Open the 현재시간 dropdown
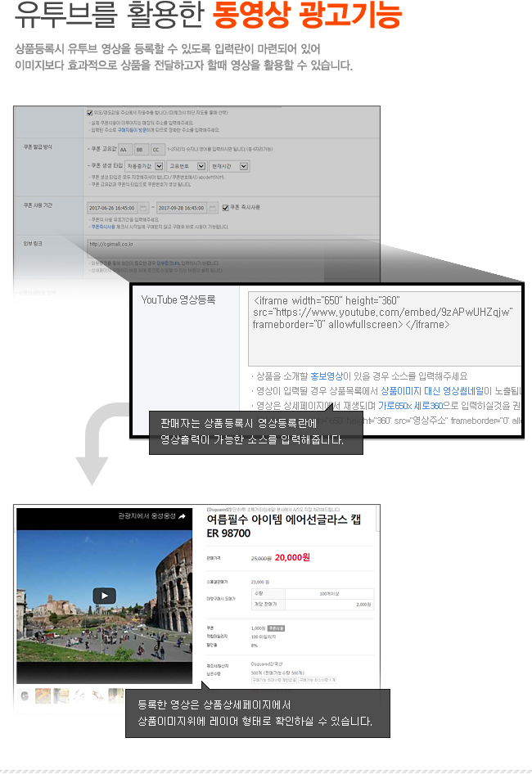Image resolution: width=532 pixels, height=774 pixels. [x=228, y=166]
